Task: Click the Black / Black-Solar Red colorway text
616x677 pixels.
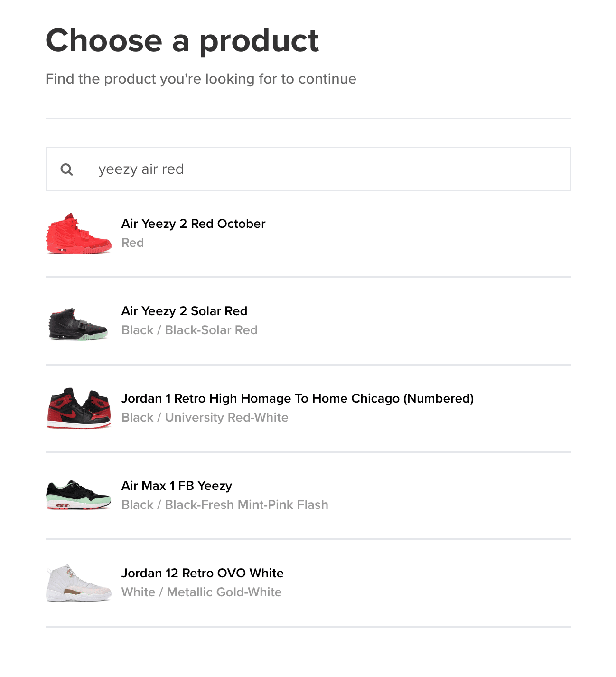Action: 189,330
